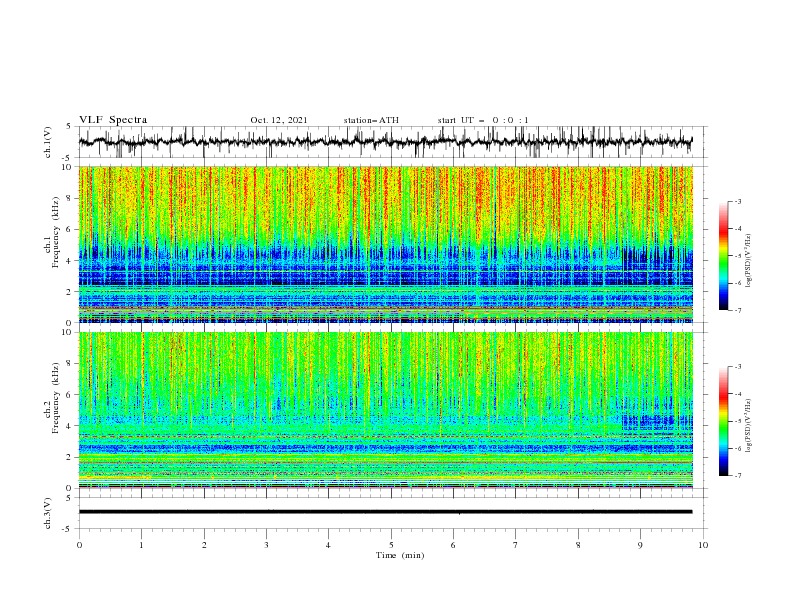792x612 pixels.
Task: Click the lower 'log(PSD)(V²/Hz)' color bar label
Action: 749,425
